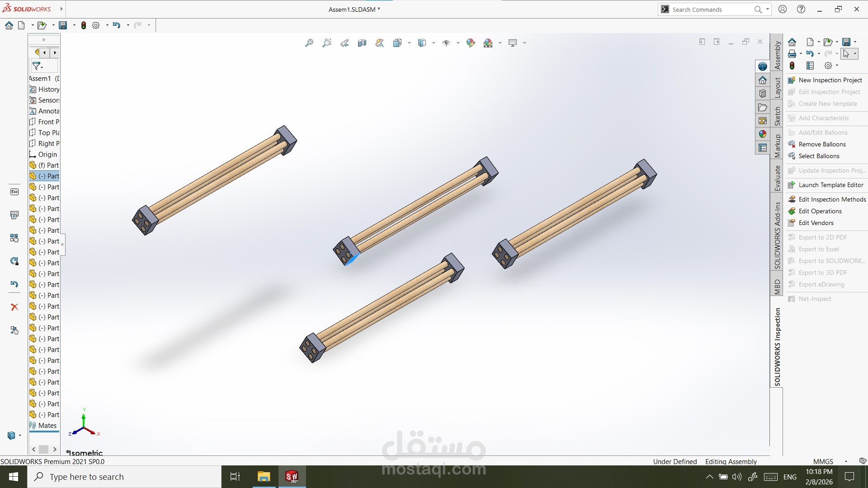Open the Design Library task pane tab

point(763,94)
